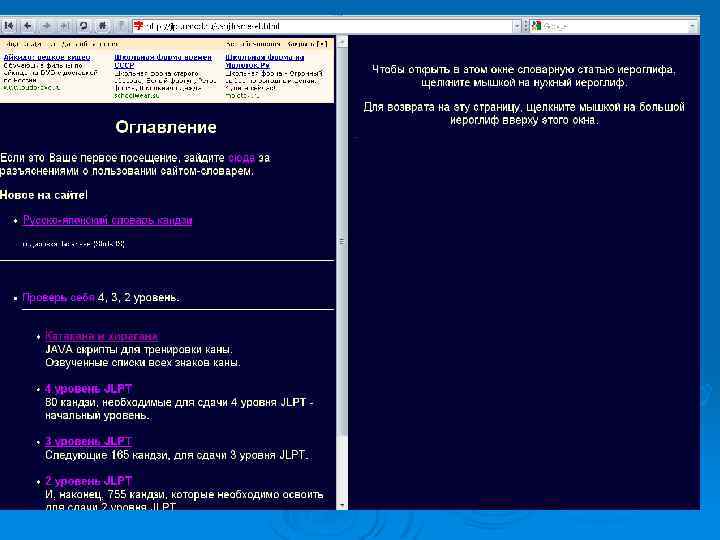Image resolution: width=720 pixels, height=540 pixels.
Task: Click the right-pane text starting 'Для возврата на эту страницу'
Action: point(524,113)
